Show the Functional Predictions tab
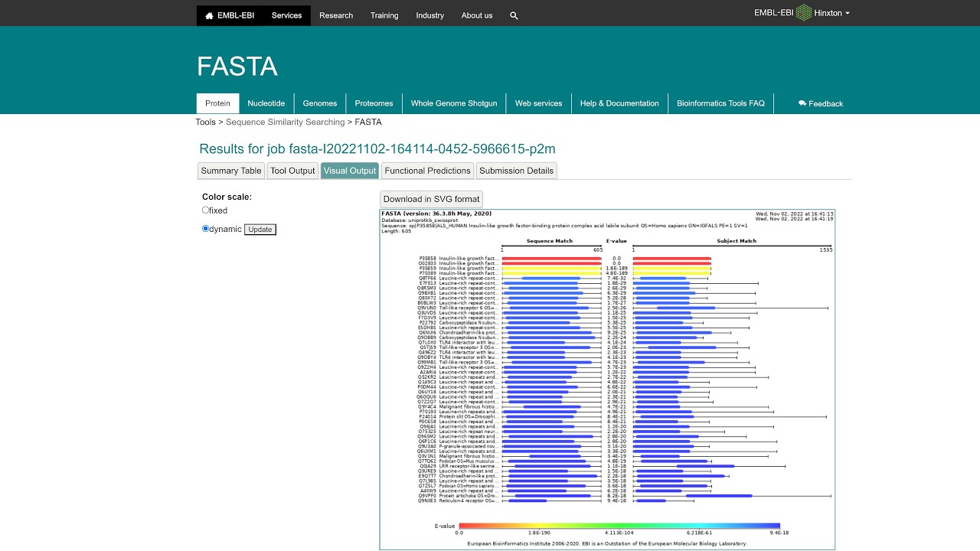 (x=427, y=171)
